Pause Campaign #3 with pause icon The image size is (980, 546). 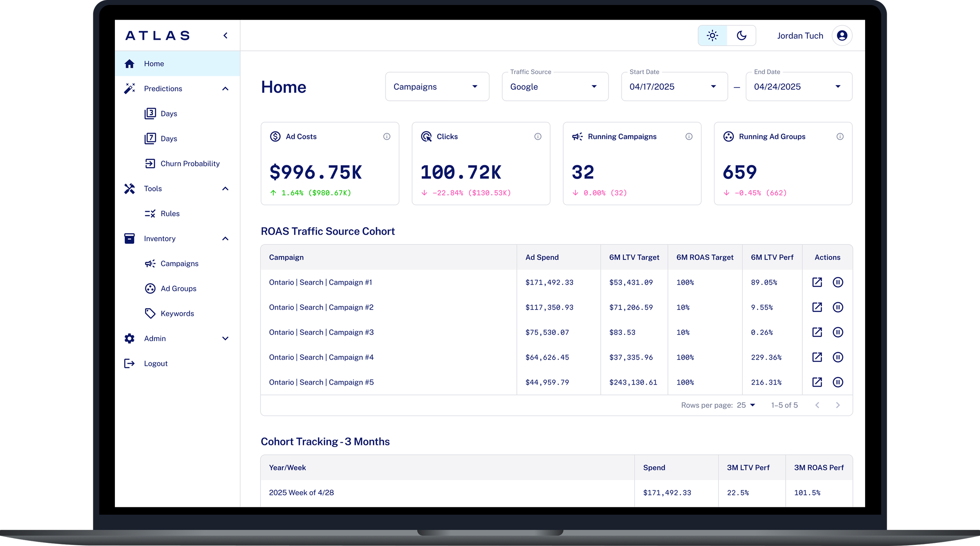click(x=838, y=332)
